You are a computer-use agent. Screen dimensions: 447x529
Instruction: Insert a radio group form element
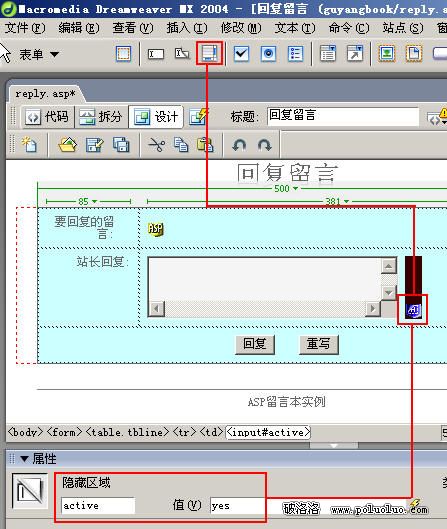tap(296, 54)
